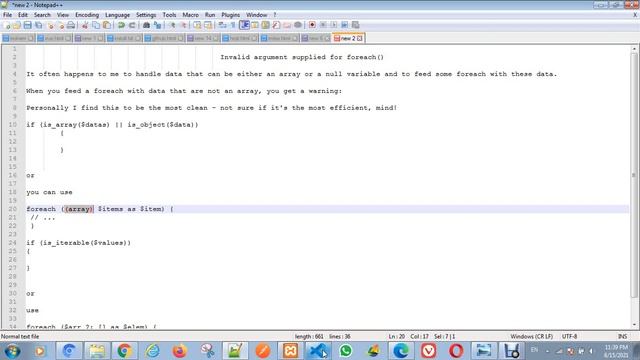The height and width of the screenshot is (360, 640).
Task: Toggle INS insert mode in status bar
Action: 622,337
